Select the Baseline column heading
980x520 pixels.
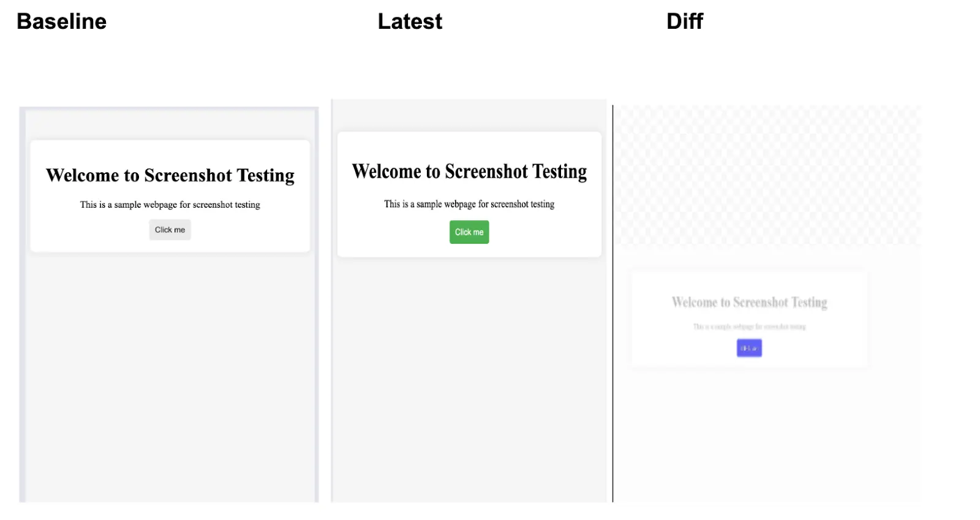[x=61, y=21]
